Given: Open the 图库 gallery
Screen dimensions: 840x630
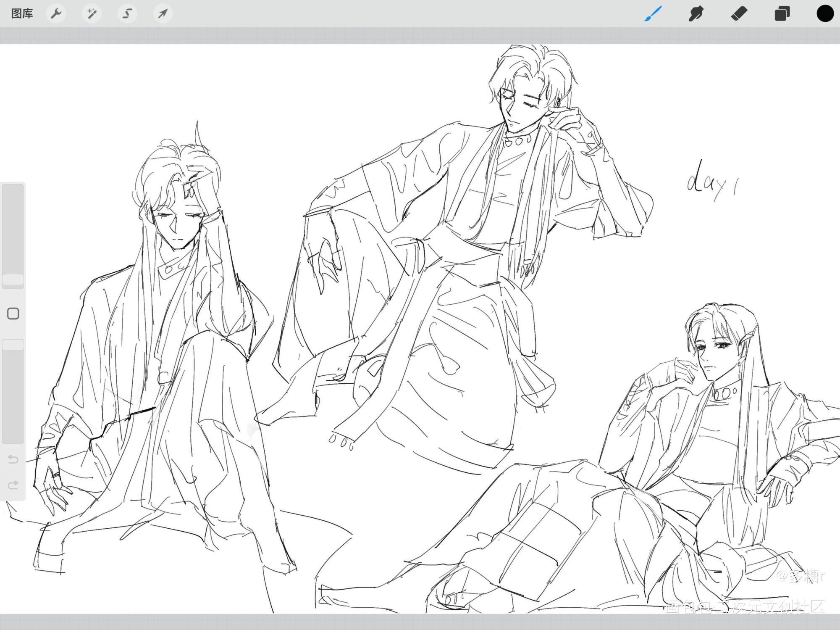Looking at the screenshot, I should [x=22, y=14].
